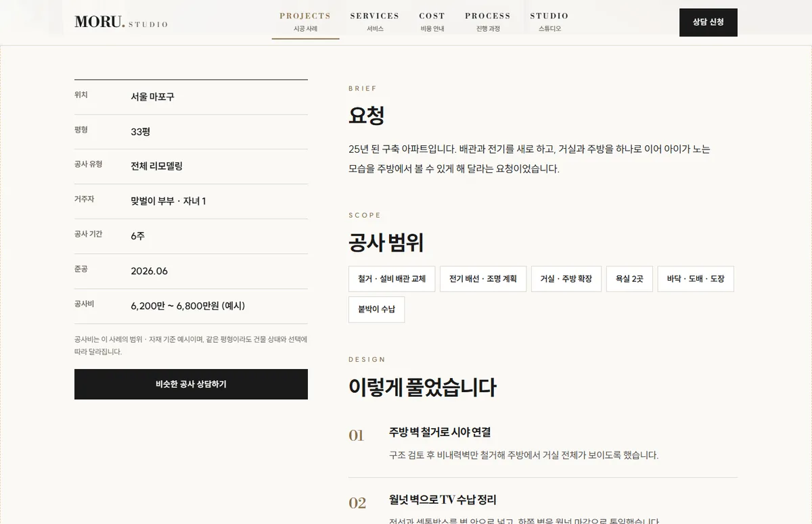The width and height of the screenshot is (812, 524).
Task: Click the 공사 유형 row label
Action: [89, 164]
